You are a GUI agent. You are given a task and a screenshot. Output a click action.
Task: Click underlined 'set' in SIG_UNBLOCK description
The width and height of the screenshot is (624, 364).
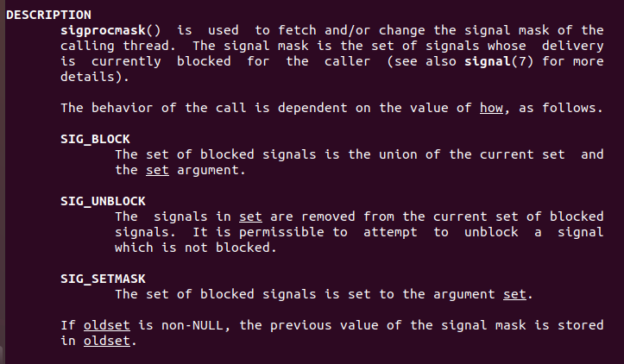click(251, 217)
